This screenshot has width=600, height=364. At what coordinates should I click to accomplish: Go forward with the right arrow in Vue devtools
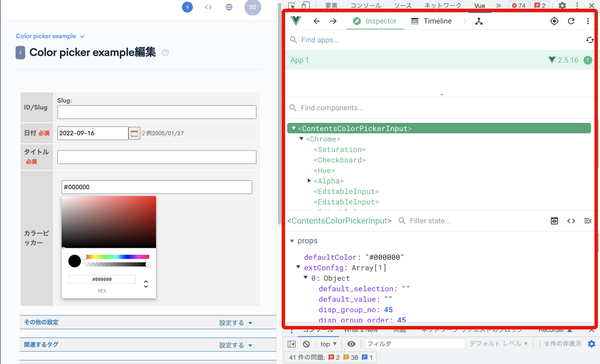(333, 21)
